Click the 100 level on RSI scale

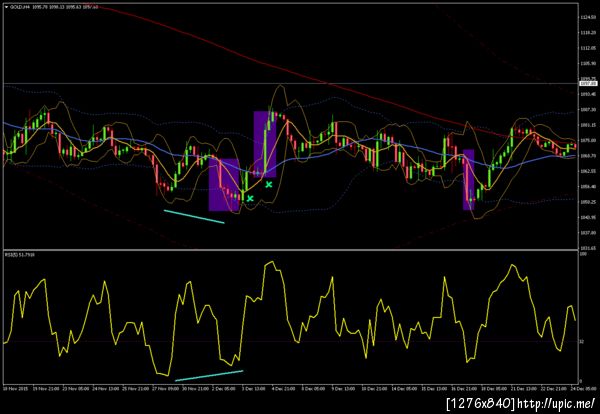tap(582, 254)
